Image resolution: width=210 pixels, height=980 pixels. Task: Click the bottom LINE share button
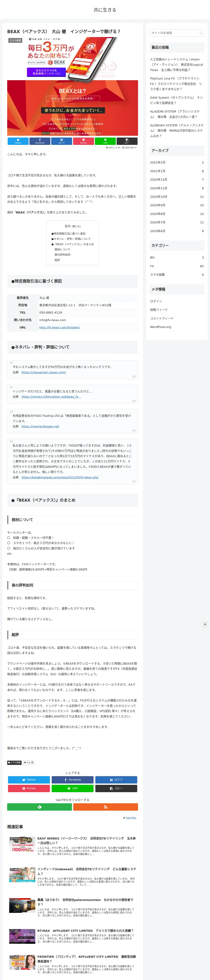pyautogui.click(x=72, y=788)
